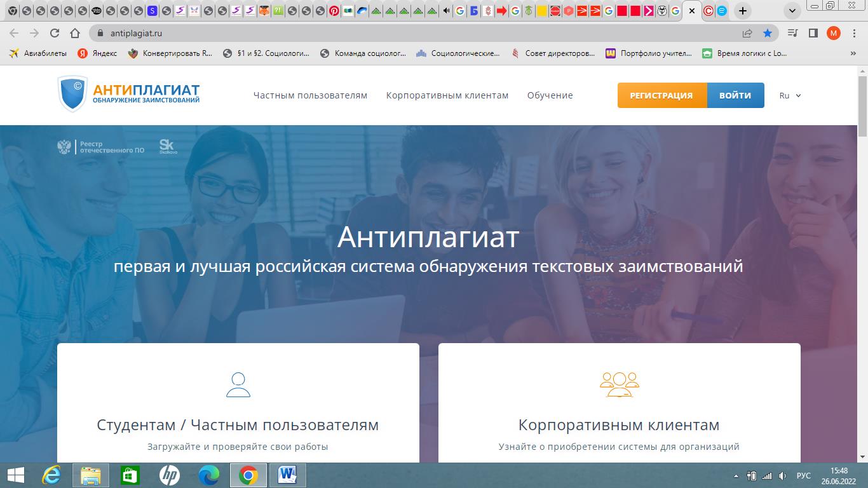The width and height of the screenshot is (868, 488).
Task: Open Корпоративным клиентам in the top navigation
Action: [x=447, y=95]
